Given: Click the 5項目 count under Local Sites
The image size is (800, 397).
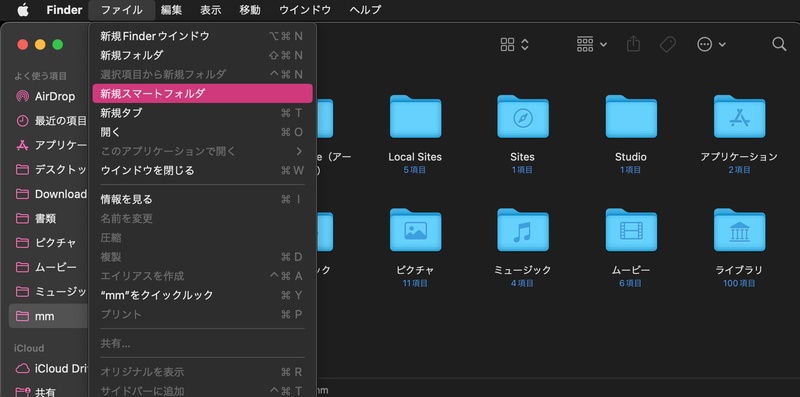Looking at the screenshot, I should pos(415,170).
